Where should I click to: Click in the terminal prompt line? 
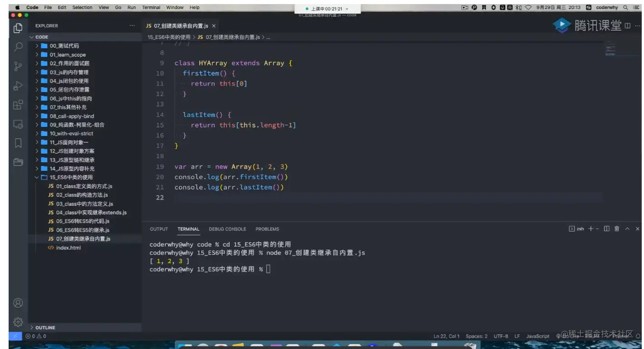(x=210, y=269)
